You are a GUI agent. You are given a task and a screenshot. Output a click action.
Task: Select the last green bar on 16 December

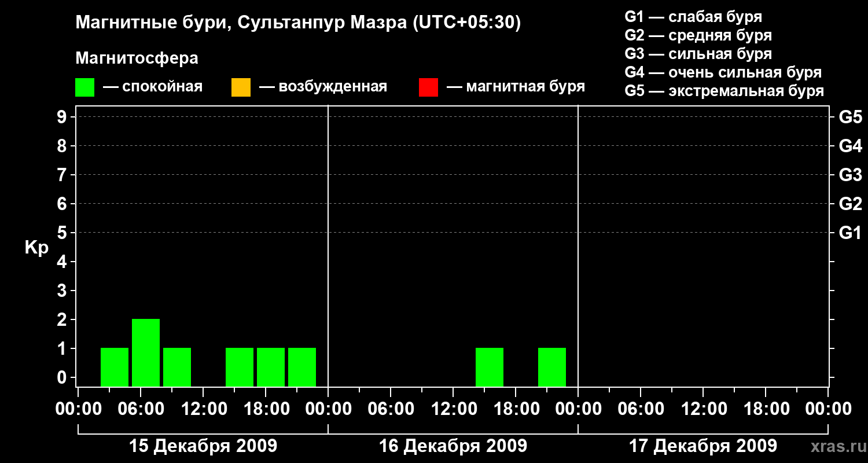coord(552,367)
